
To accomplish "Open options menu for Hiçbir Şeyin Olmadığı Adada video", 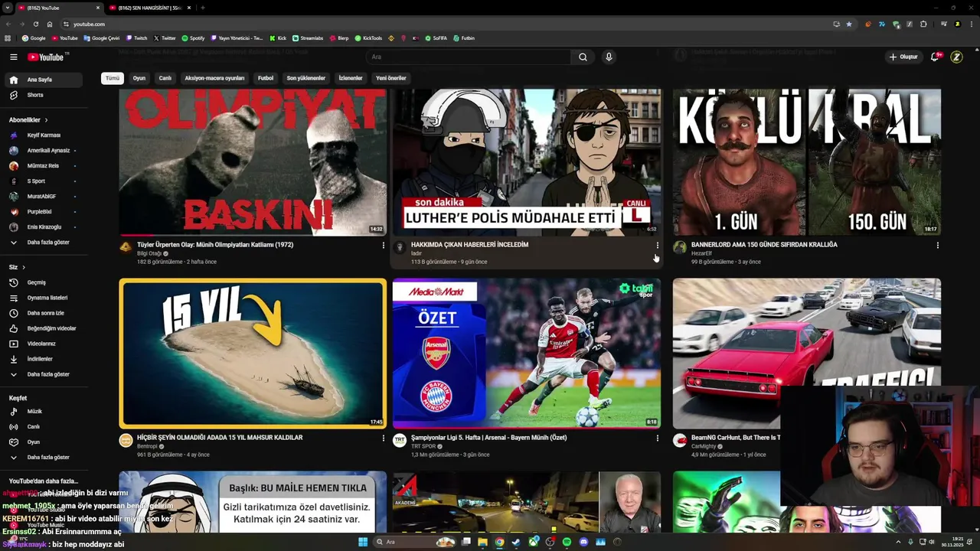I will pos(383,439).
